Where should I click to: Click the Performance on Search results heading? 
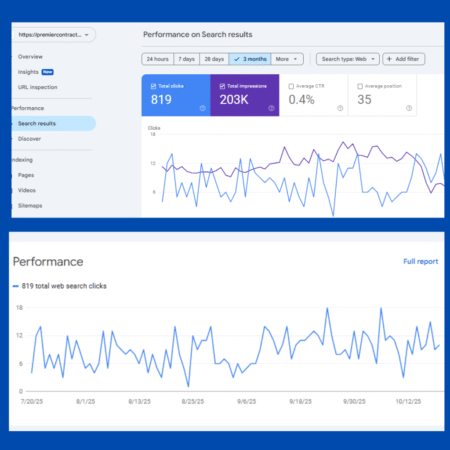tap(198, 34)
